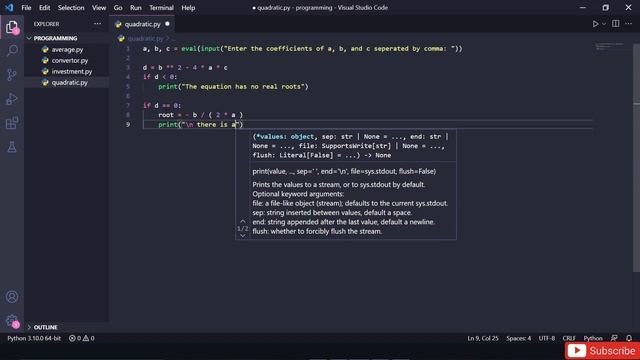The width and height of the screenshot is (640, 360).
Task: Click the errors count indicator
Action: 75,338
